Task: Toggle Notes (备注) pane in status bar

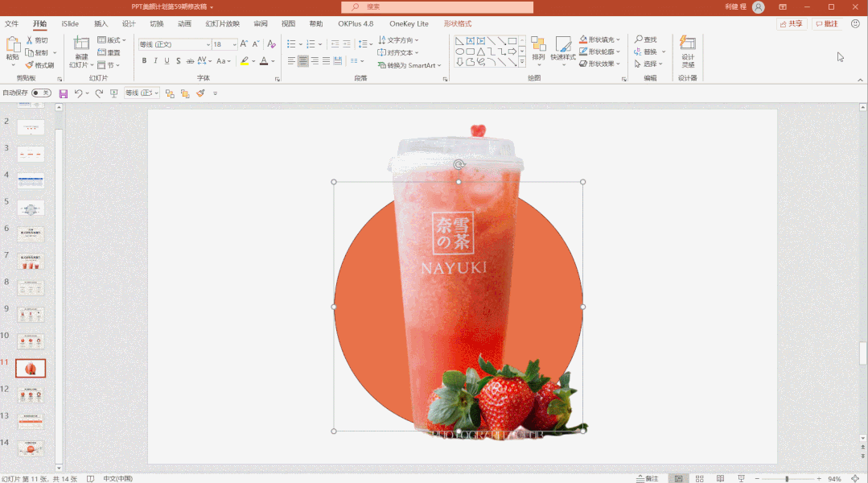Action: [x=648, y=478]
